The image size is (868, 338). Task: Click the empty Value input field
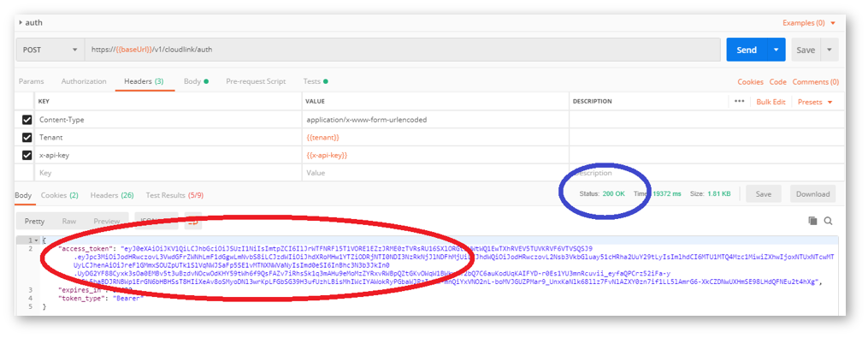click(x=436, y=173)
